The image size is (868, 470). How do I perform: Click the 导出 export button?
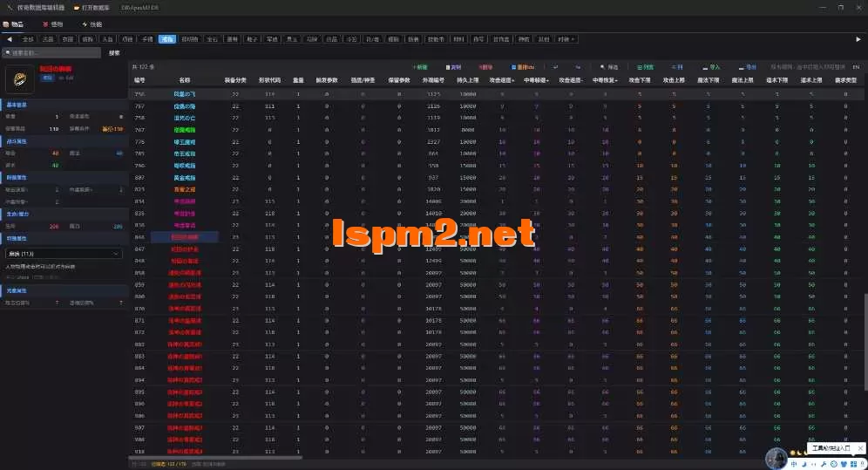point(748,67)
